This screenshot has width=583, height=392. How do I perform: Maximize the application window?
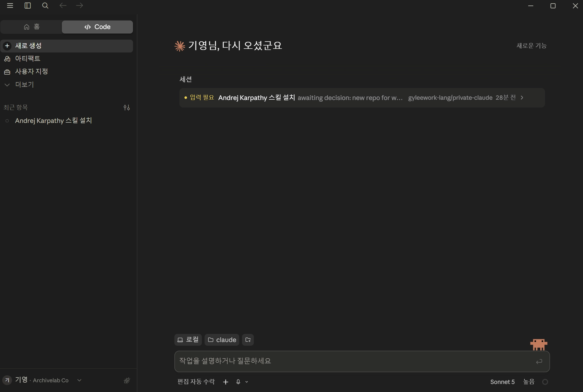(553, 6)
